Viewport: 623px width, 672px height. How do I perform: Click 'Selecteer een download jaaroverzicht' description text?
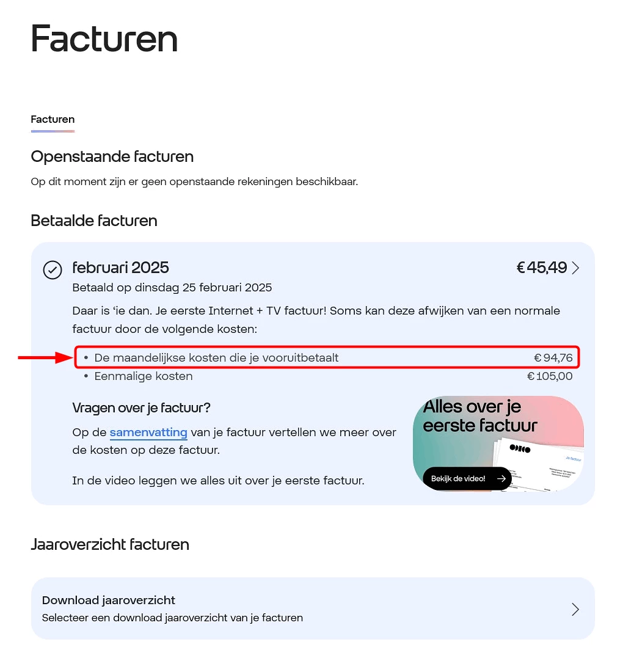pyautogui.click(x=172, y=618)
